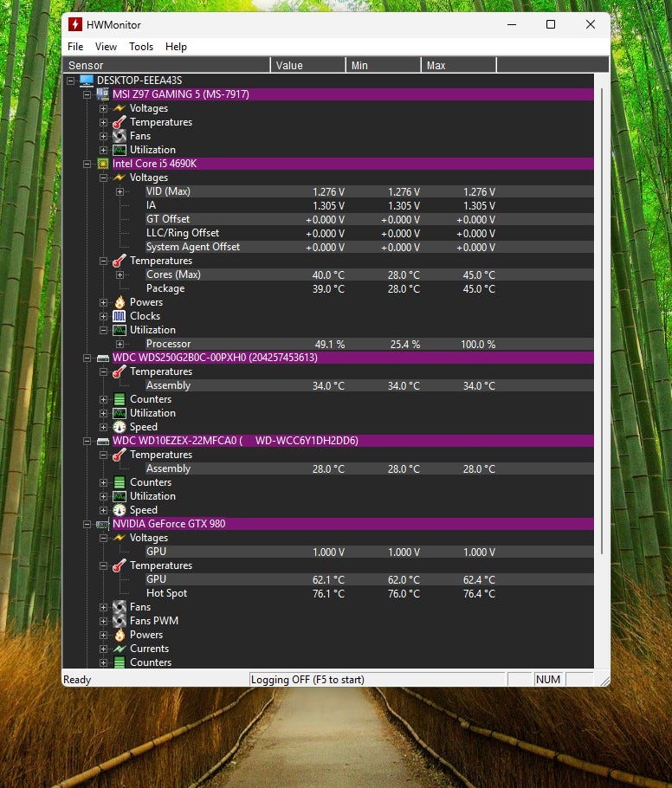Collapse the Intel Core i5 4690K node

(87, 164)
